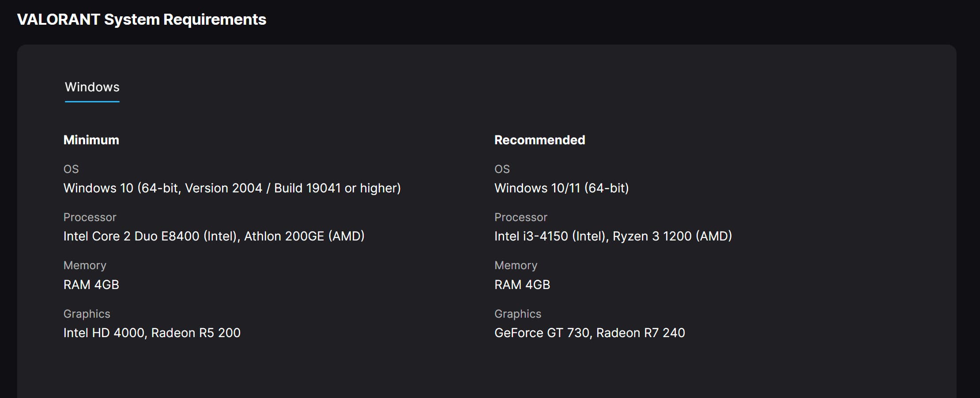
Task: Click the Minimum column heading
Action: coord(91,140)
